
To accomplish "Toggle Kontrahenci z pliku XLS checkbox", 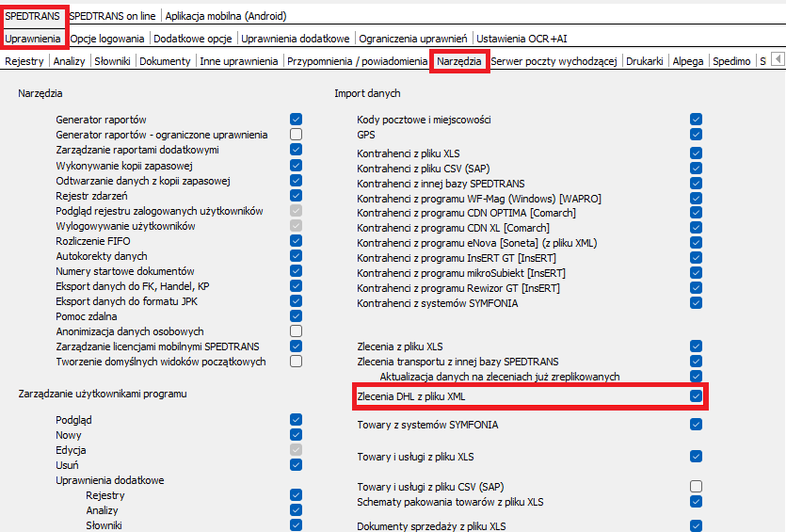I will [x=696, y=153].
